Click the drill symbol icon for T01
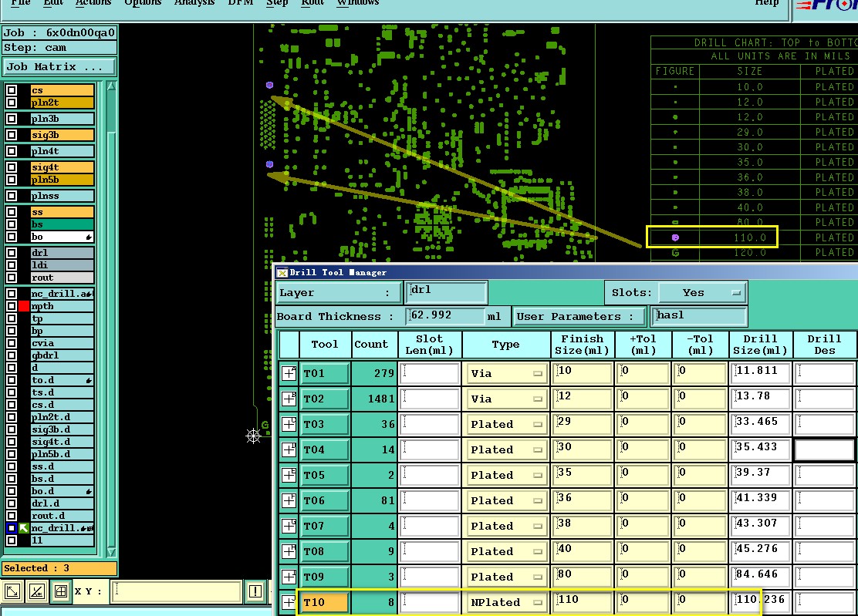Viewport: 858px width, 616px height. (289, 373)
